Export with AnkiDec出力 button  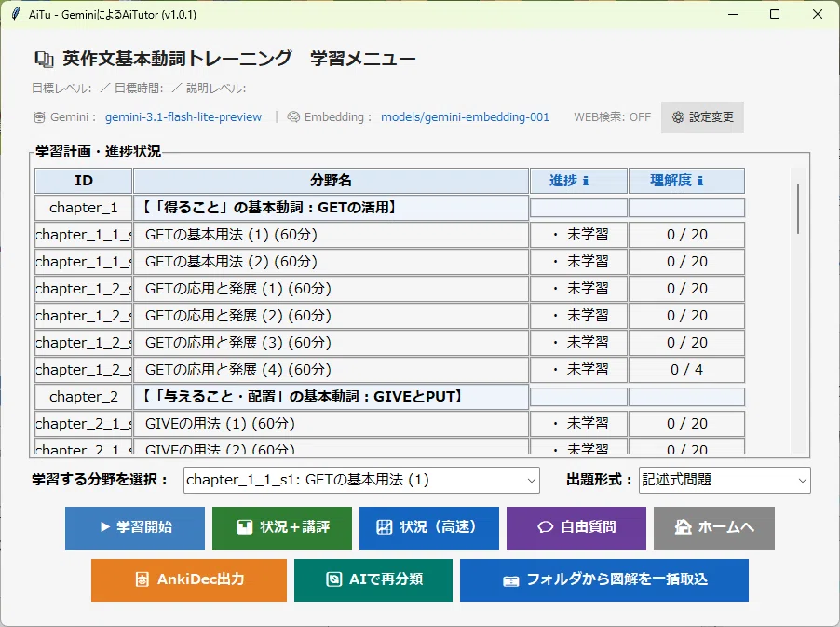[188, 580]
